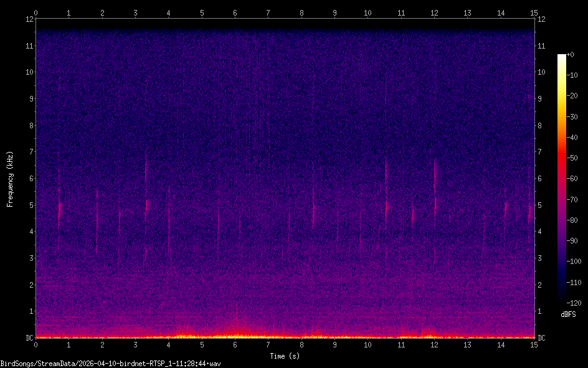Screen dimensions: 588x368
Task: Click the 0 second tick on the top axis
Action: tap(36, 12)
